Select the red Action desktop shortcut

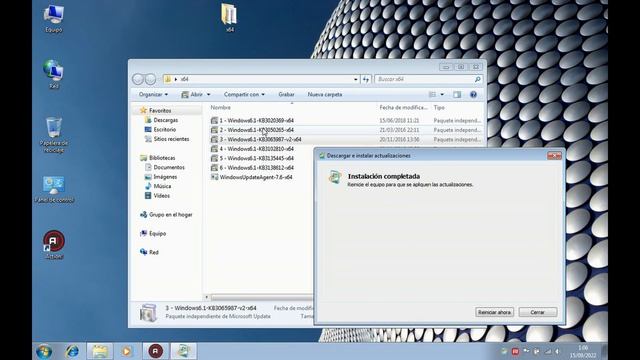coord(53,245)
